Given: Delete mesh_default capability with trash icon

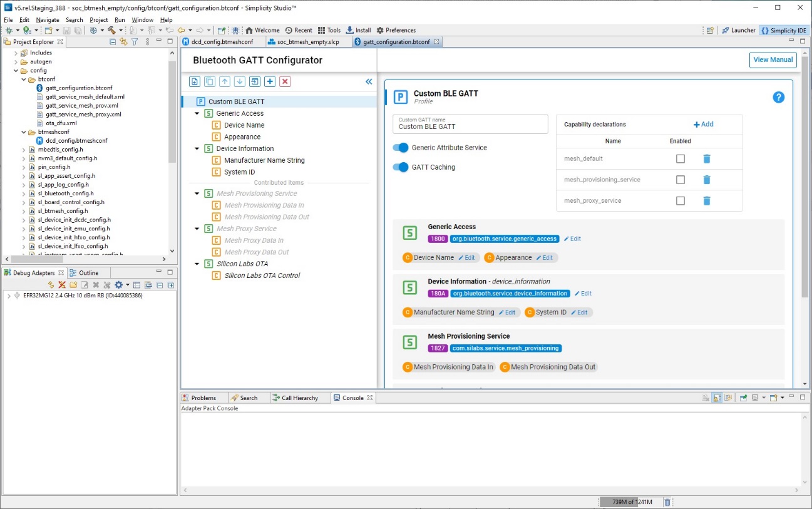Looking at the screenshot, I should 706,159.
